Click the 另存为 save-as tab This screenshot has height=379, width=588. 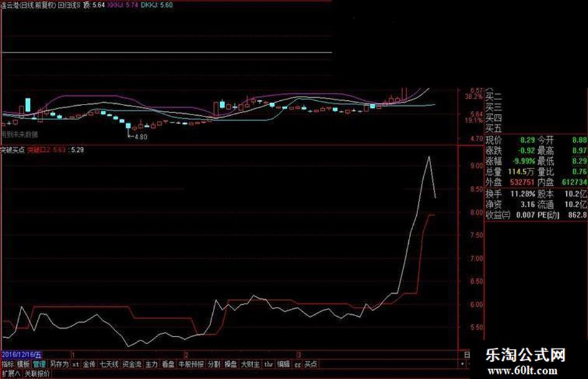pos(60,364)
